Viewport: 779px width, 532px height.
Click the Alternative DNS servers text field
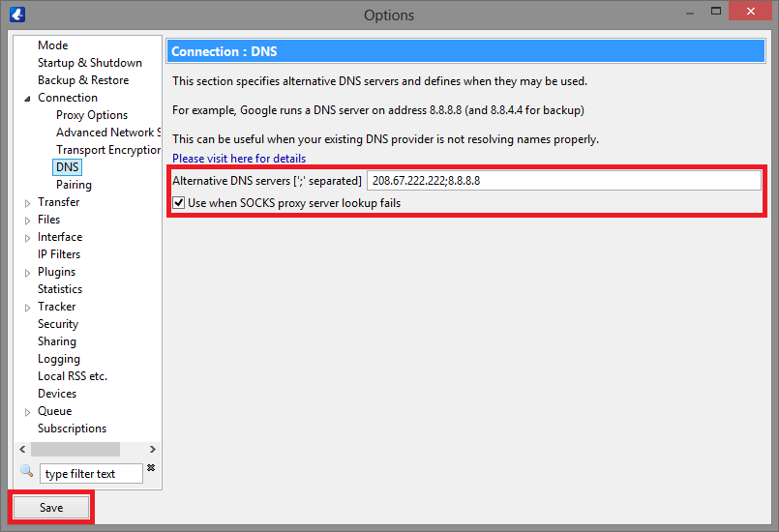tap(563, 181)
